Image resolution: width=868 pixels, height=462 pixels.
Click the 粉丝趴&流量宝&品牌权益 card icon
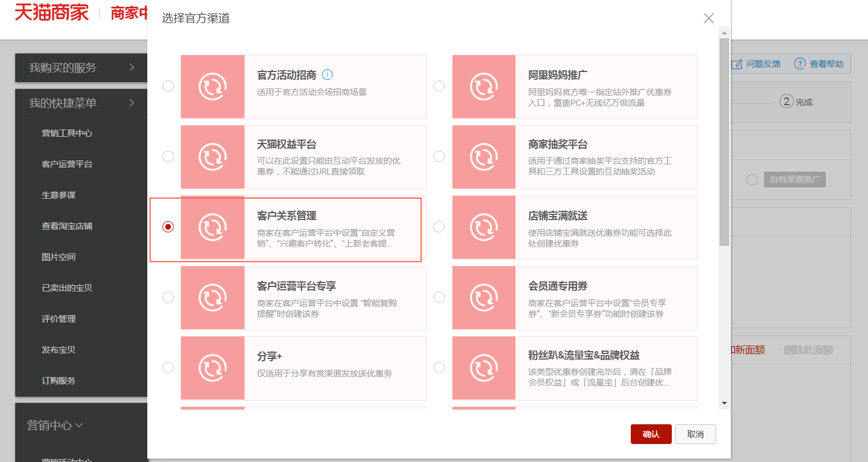click(x=484, y=368)
